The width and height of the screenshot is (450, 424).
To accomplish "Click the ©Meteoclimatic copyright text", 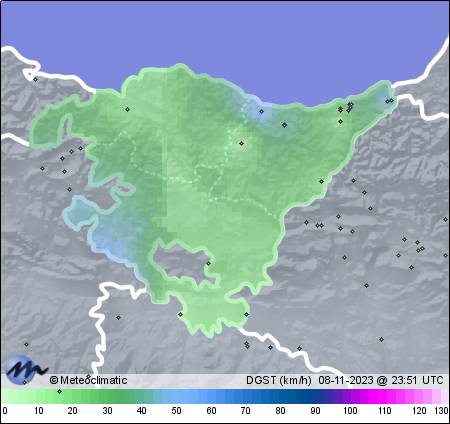I will click(88, 380).
